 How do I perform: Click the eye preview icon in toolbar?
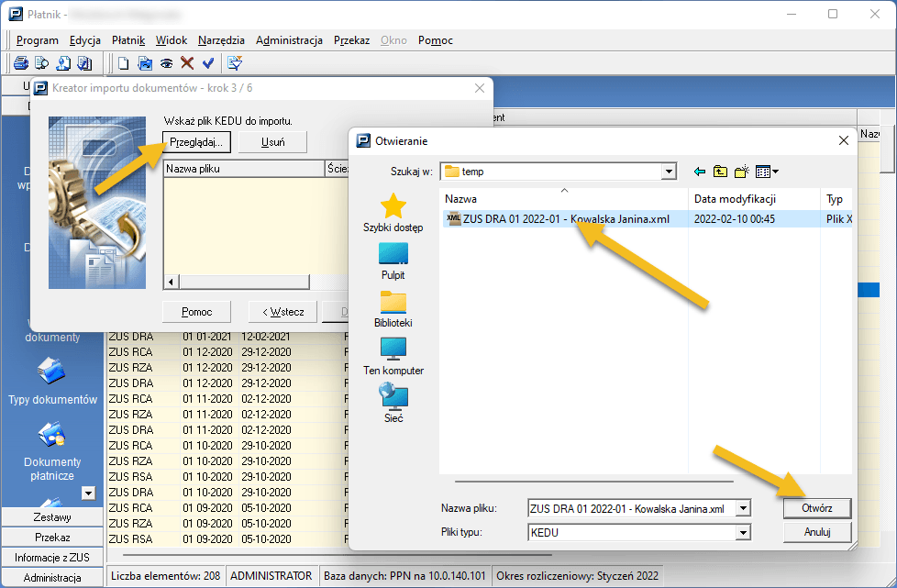(x=166, y=63)
